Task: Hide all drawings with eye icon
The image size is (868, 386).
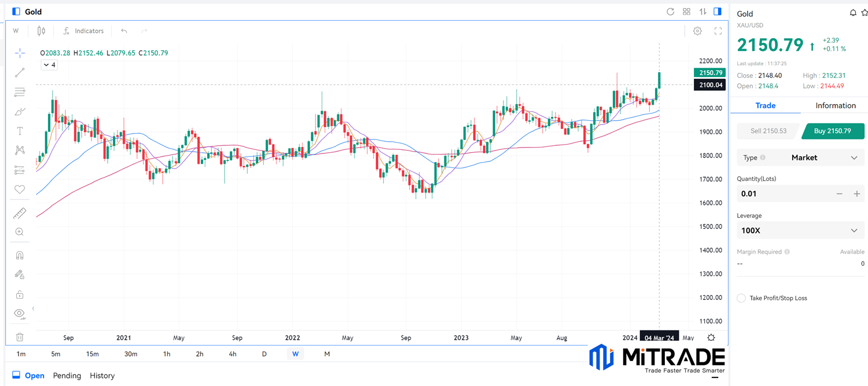Action: (x=20, y=314)
